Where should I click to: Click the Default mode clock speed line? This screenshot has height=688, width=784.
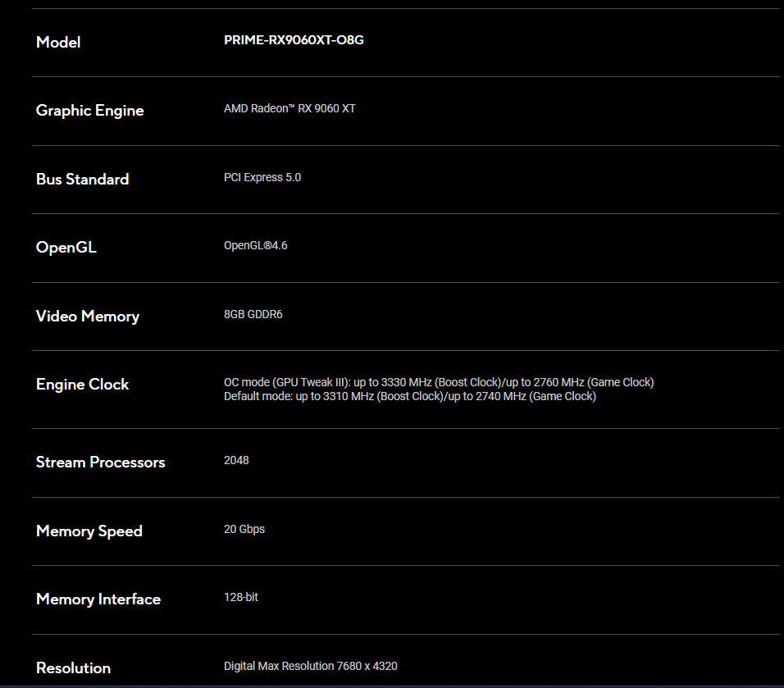[409, 396]
